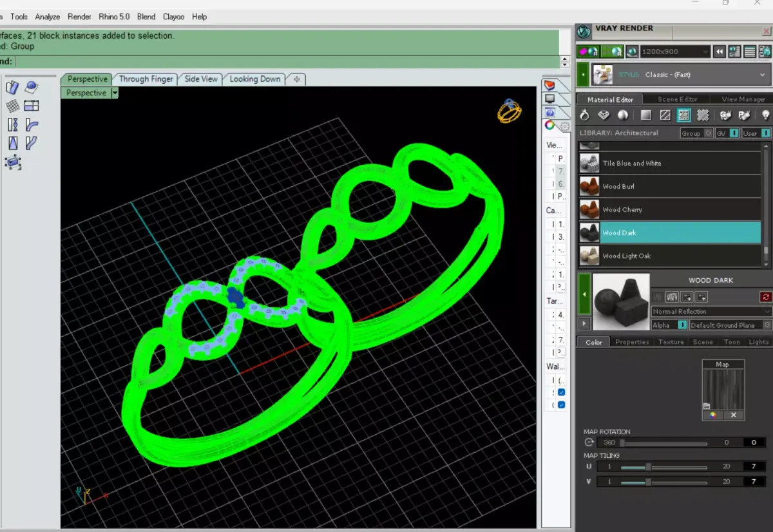Click the red refresh material button
This screenshot has width=773, height=532.
coord(766,297)
